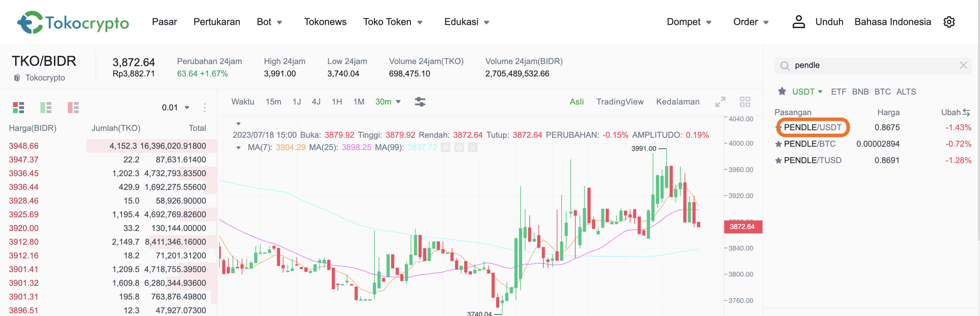
Task: Open the Toko Token dropdown menu
Action: click(x=393, y=22)
